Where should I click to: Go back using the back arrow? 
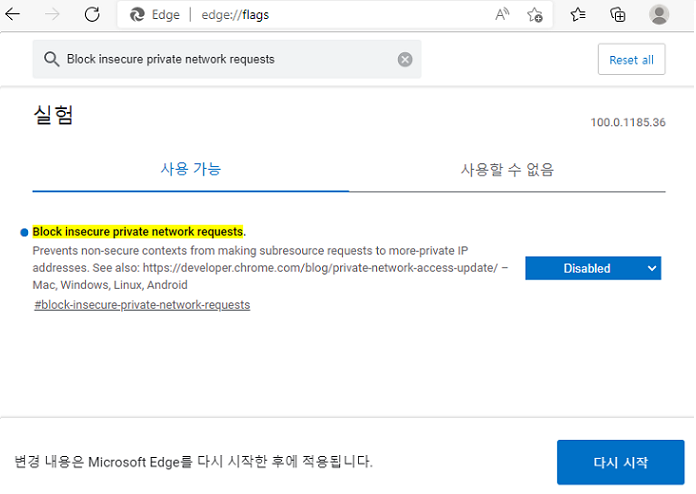click(13, 15)
